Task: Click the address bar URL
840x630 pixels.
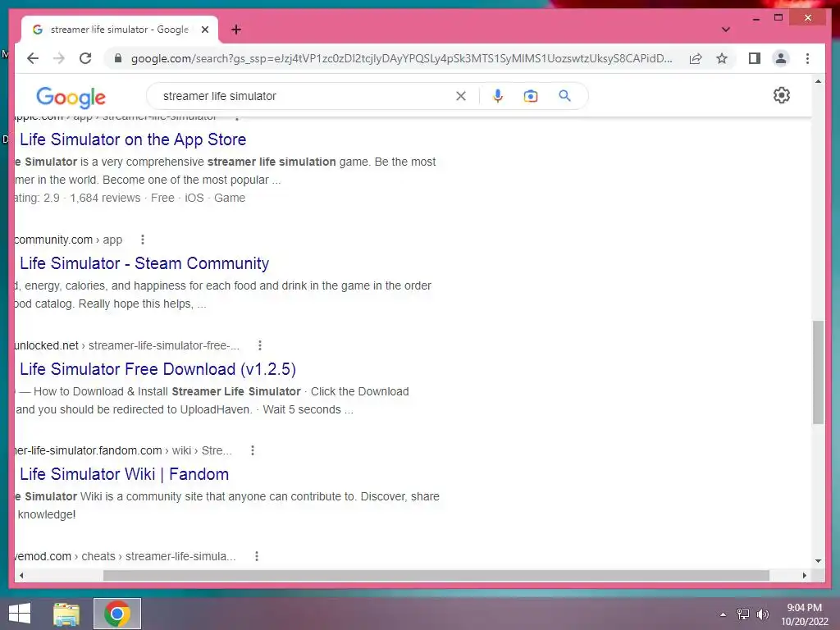Action: click(x=401, y=58)
